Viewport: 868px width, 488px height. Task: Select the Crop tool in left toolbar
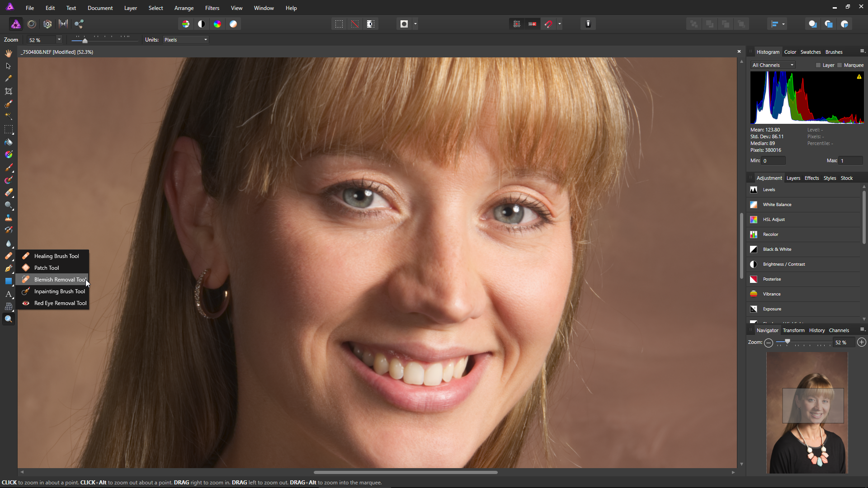8,91
